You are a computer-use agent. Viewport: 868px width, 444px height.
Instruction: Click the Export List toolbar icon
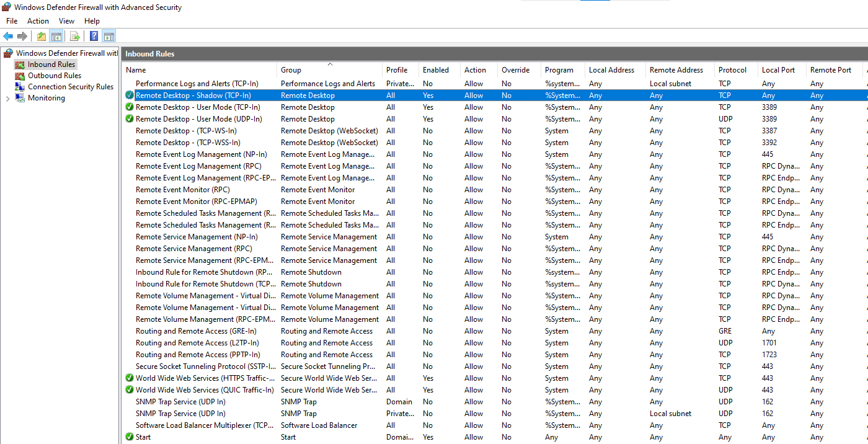pyautogui.click(x=74, y=36)
